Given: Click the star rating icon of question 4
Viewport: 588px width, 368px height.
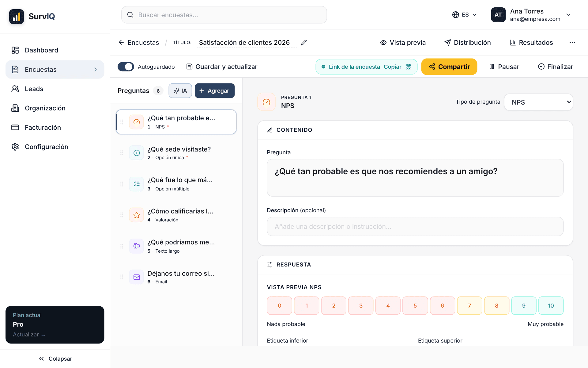Looking at the screenshot, I should coord(137,215).
